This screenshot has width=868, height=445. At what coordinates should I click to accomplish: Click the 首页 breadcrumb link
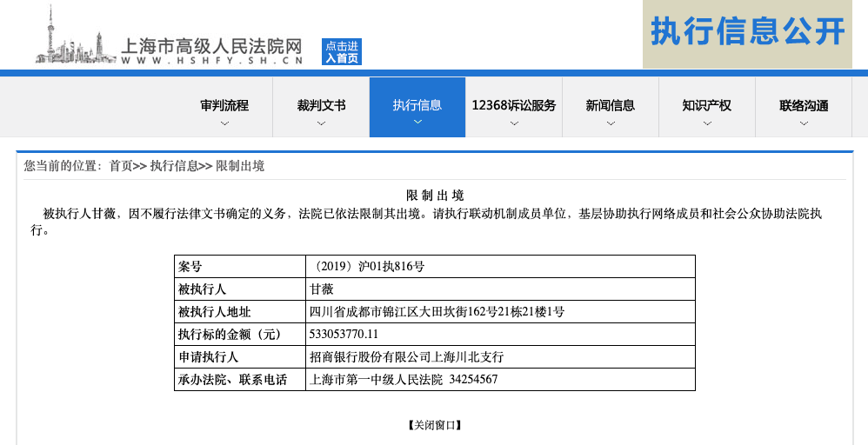tap(121, 166)
